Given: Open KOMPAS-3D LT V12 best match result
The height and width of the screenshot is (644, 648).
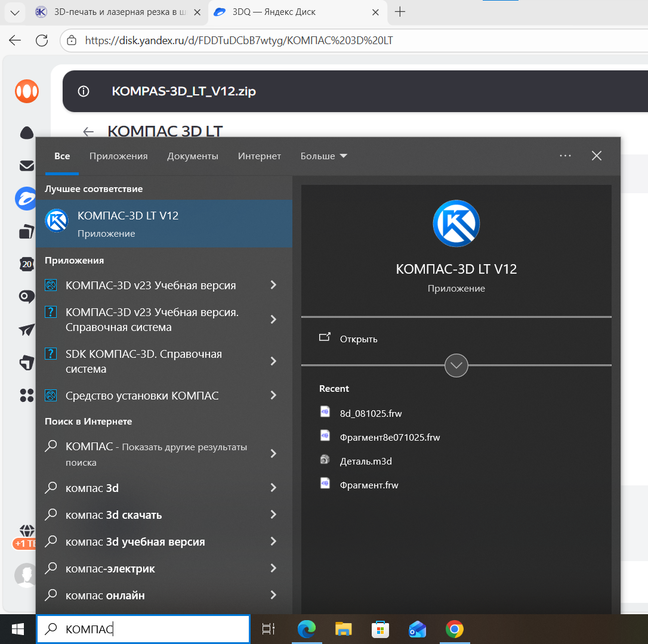Looking at the screenshot, I should tap(164, 224).
